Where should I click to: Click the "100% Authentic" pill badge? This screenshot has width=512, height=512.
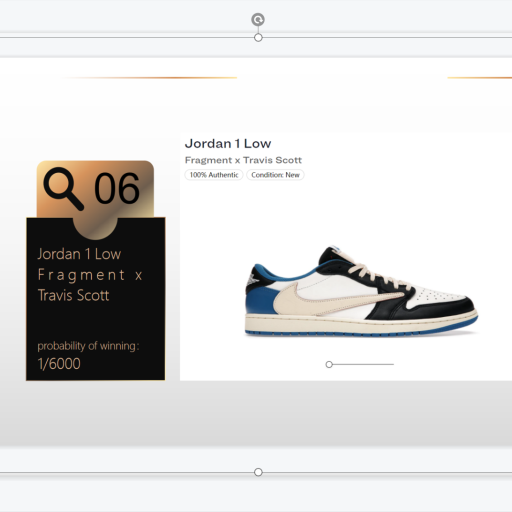pyautogui.click(x=214, y=175)
